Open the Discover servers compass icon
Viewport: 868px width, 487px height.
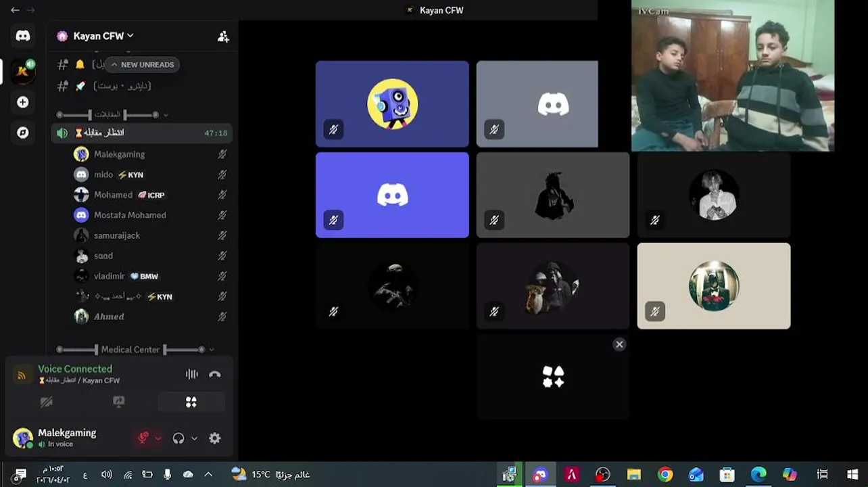[x=23, y=133]
